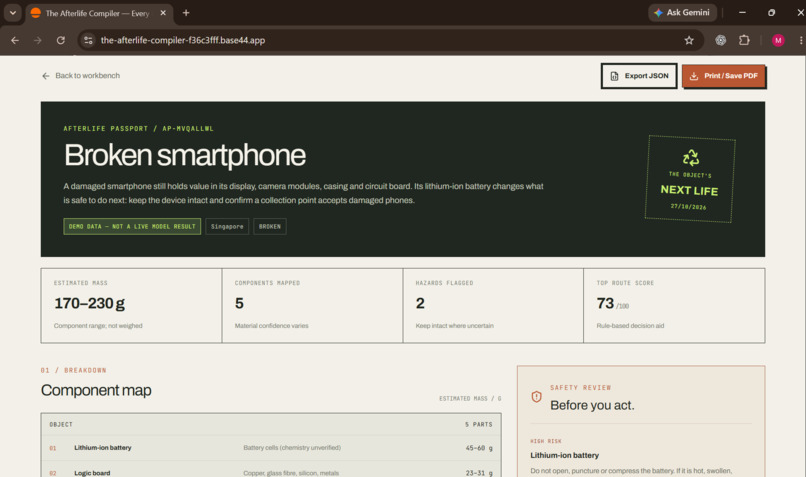The image size is (806, 477).
Task: Go back to workbench link
Action: 81,76
